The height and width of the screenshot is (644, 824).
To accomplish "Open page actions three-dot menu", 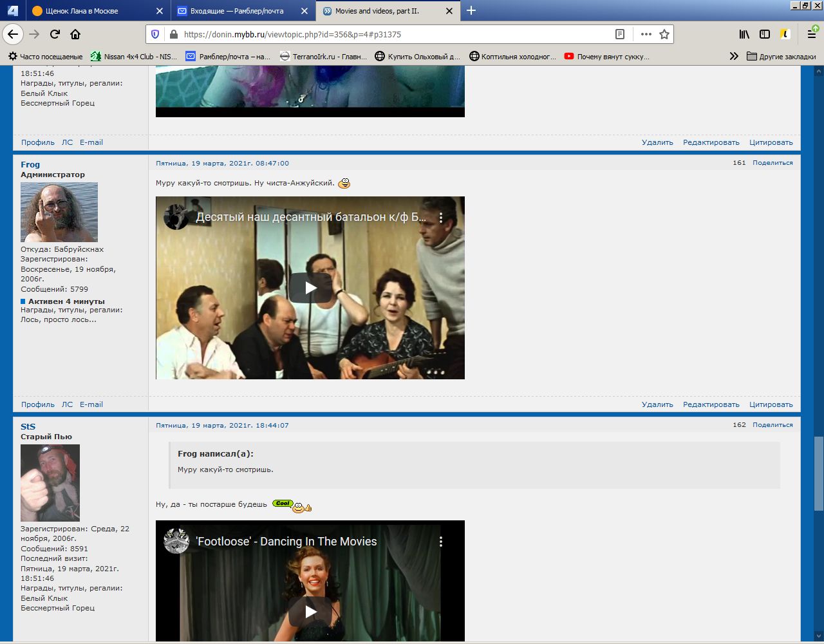I will (x=646, y=34).
